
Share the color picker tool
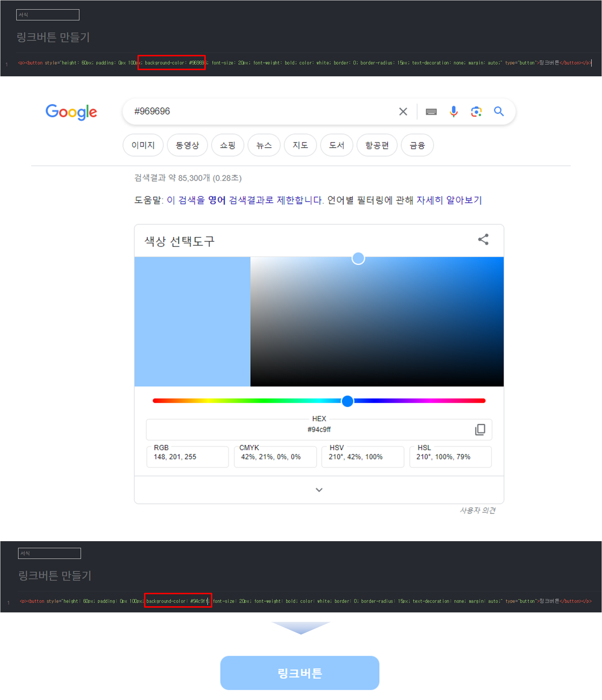tap(483, 239)
